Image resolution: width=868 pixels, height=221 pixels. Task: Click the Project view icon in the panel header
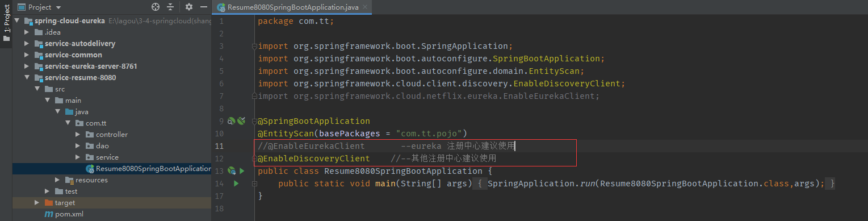[x=22, y=7]
